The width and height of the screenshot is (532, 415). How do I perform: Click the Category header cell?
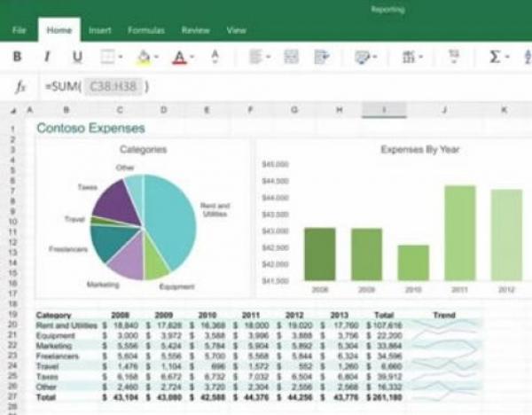[x=53, y=315]
